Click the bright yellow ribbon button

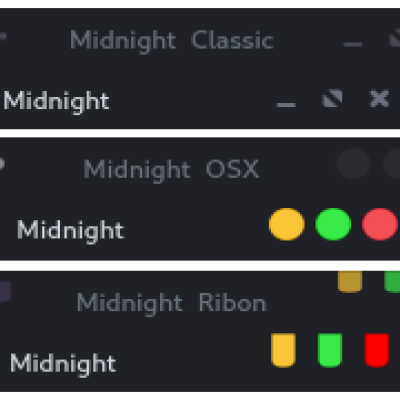[x=283, y=350]
